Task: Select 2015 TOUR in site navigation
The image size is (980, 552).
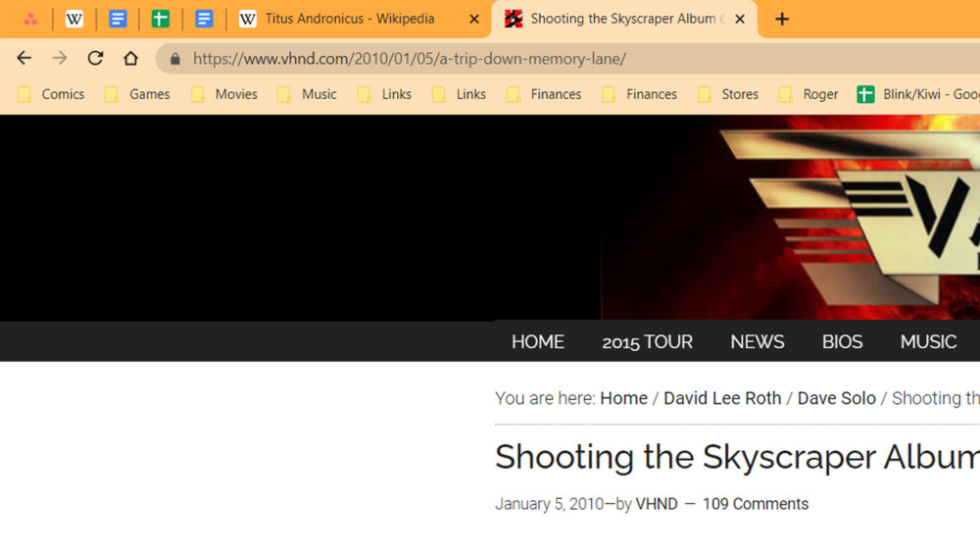Action: coord(647,341)
